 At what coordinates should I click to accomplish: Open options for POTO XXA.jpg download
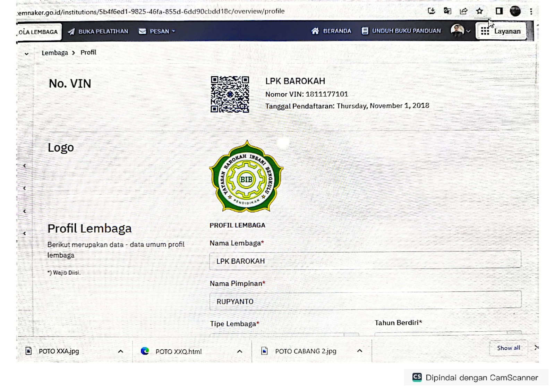pyautogui.click(x=120, y=351)
